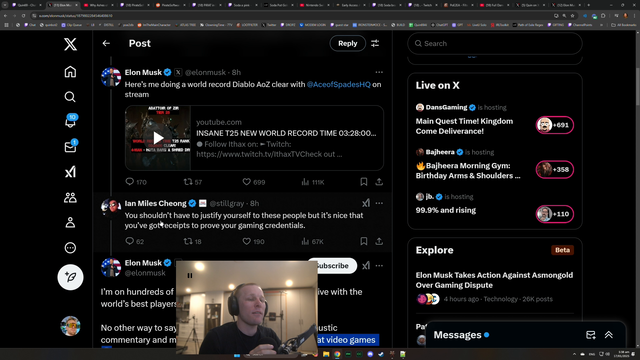640x360 pixels.
Task: Open Notifications bell with 10 badge
Action: (x=70, y=122)
